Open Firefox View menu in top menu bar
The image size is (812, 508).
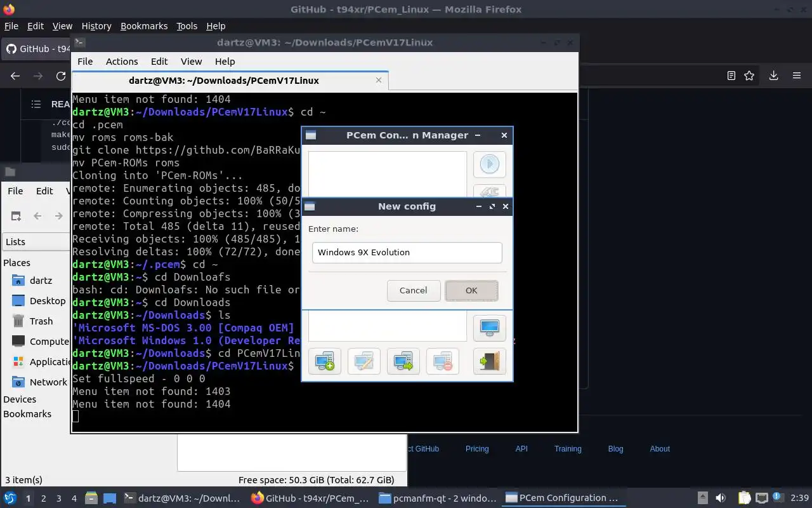(62, 26)
